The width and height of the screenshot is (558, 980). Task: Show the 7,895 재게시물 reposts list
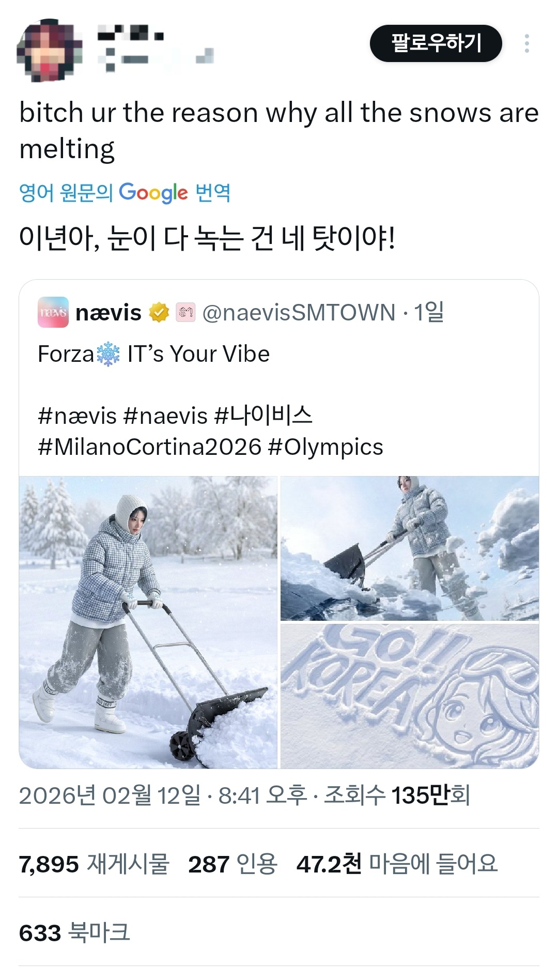pos(94,864)
